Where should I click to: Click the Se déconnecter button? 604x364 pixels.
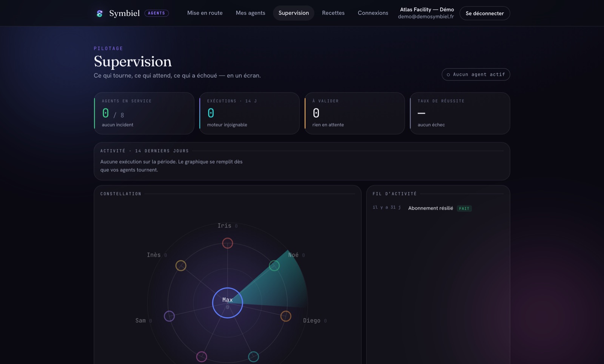point(485,13)
